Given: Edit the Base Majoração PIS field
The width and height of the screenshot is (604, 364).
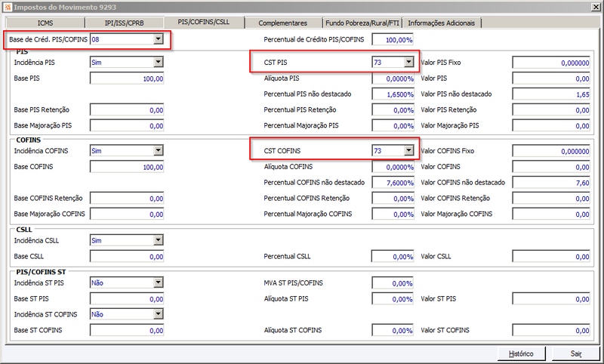Looking at the screenshot, I should [127, 125].
